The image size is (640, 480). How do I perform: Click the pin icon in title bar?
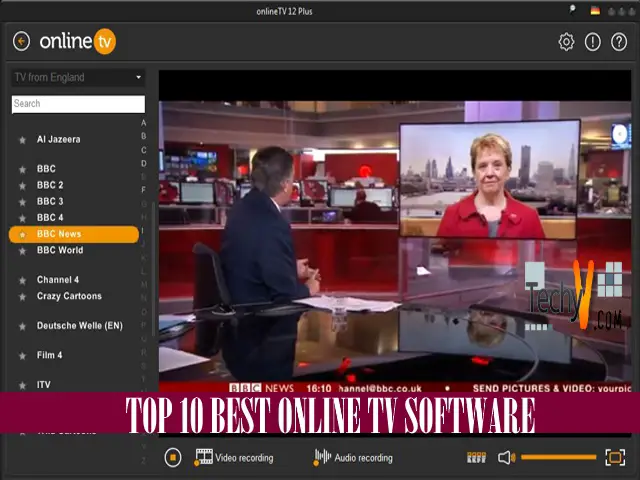tap(572, 10)
